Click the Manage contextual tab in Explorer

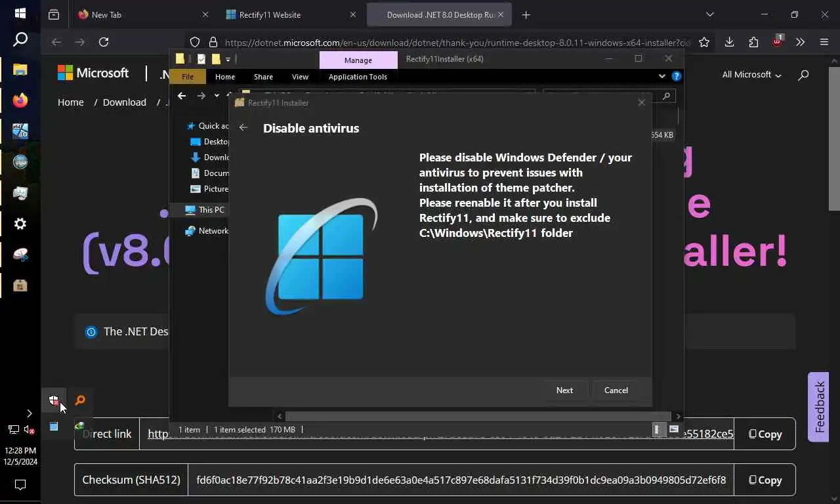point(358,60)
